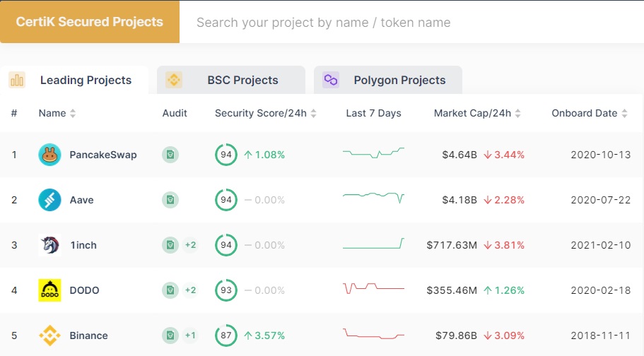Screen dimensions: 644x356
Task: Switch to Leading Projects tab
Action: pos(74,80)
